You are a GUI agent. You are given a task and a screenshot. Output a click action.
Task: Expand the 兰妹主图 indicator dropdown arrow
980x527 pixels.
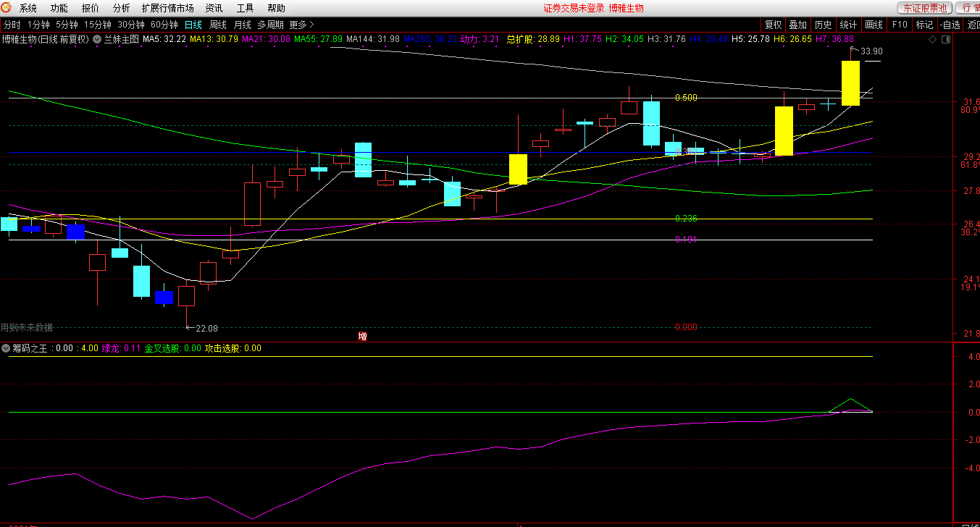tap(98, 39)
